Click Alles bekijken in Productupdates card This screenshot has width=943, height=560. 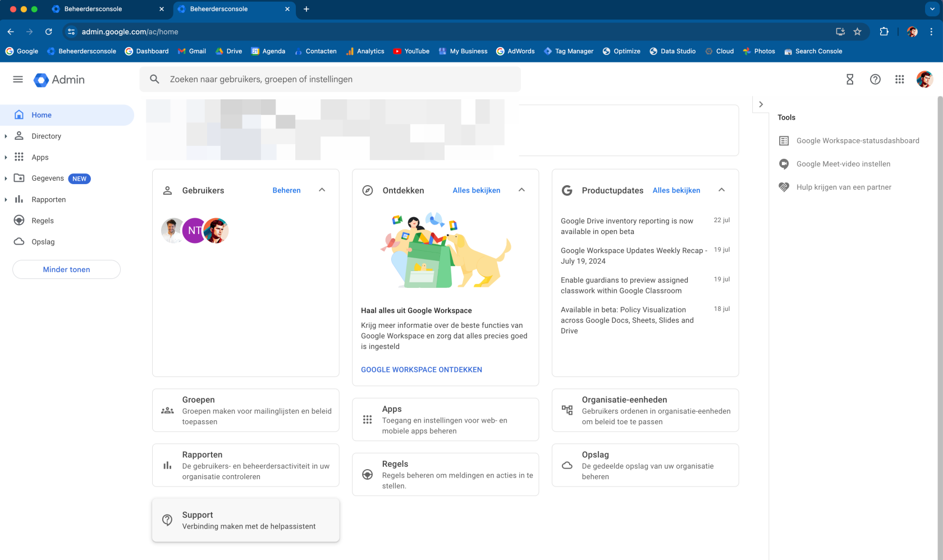coord(676,190)
